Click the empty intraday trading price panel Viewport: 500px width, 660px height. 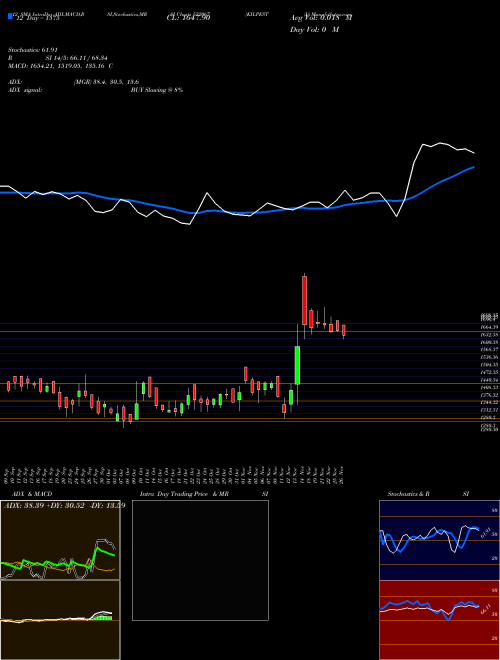tap(200, 560)
